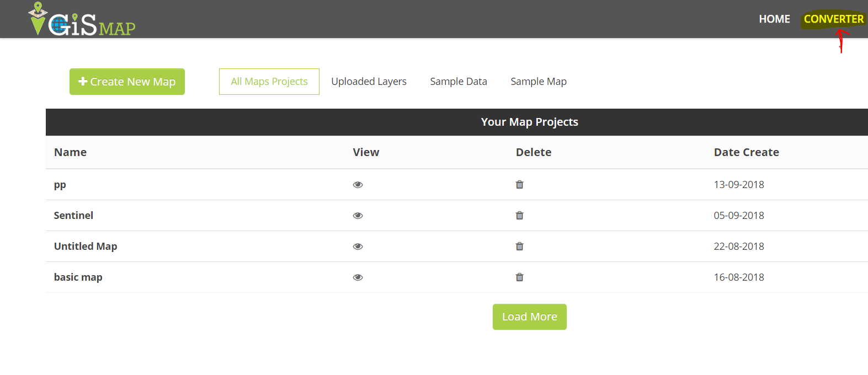The height and width of the screenshot is (375, 868).
Task: Click the basic map project name
Action: (x=78, y=277)
